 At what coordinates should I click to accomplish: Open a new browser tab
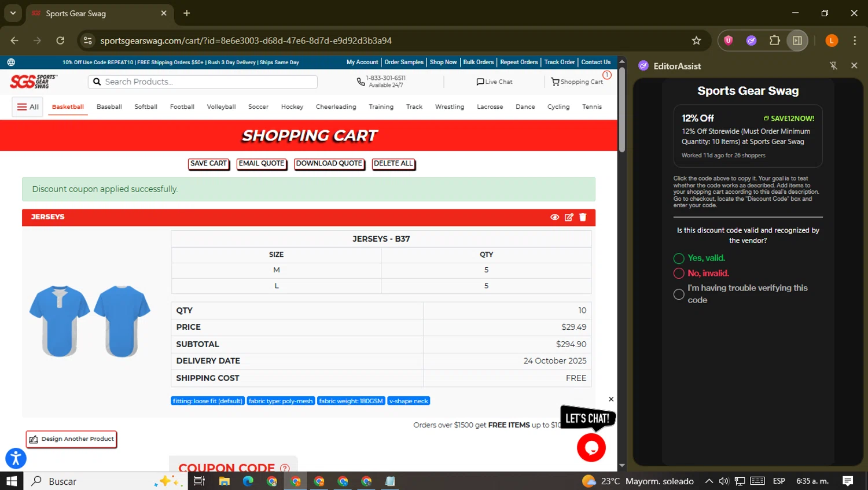click(x=186, y=13)
